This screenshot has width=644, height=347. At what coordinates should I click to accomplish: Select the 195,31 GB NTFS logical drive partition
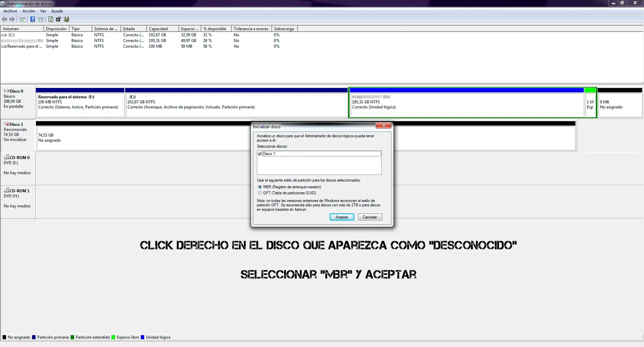pos(467,102)
